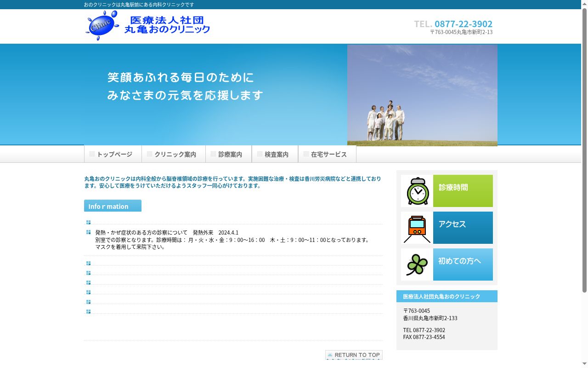Open the 初めての方へ button
Viewport: 588px width, 368px height.
pos(463,264)
